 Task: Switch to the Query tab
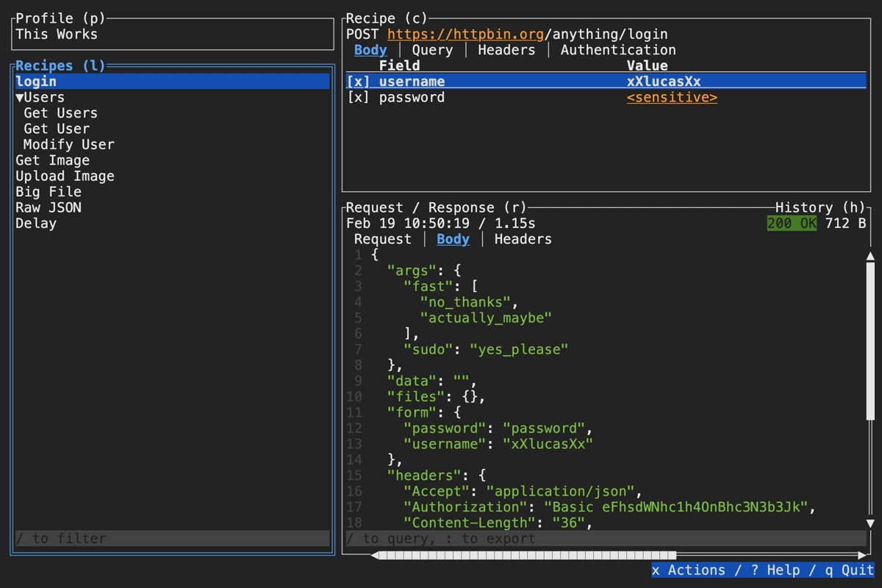tap(432, 49)
